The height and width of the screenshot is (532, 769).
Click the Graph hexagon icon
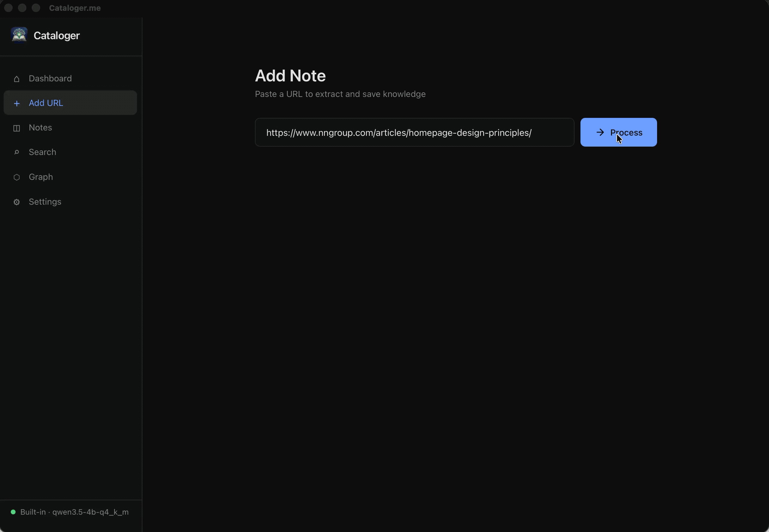(x=17, y=177)
